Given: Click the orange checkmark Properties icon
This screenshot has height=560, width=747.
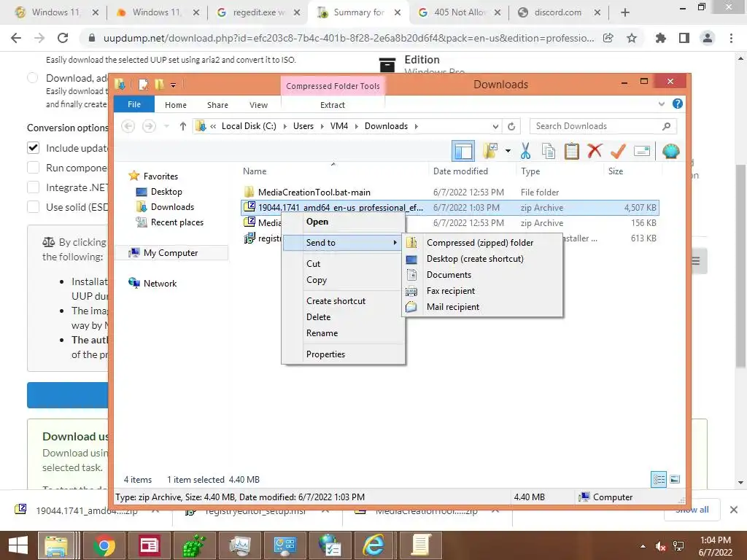Looking at the screenshot, I should click(x=618, y=151).
